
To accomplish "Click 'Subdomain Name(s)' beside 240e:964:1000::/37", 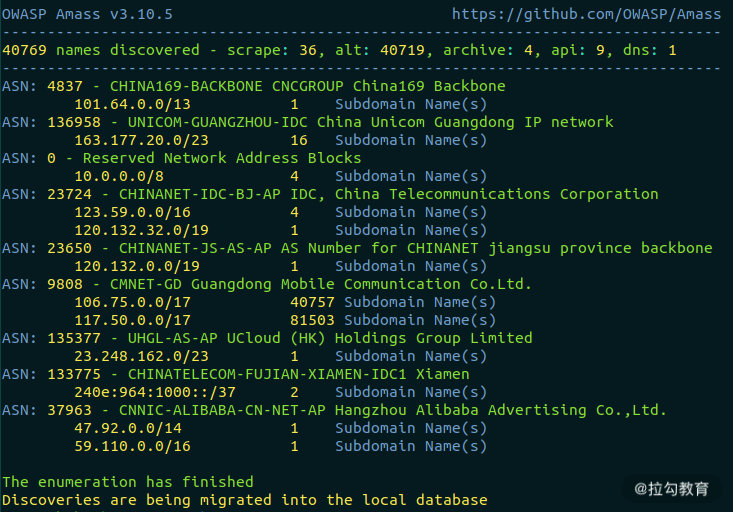I will coord(411,392).
